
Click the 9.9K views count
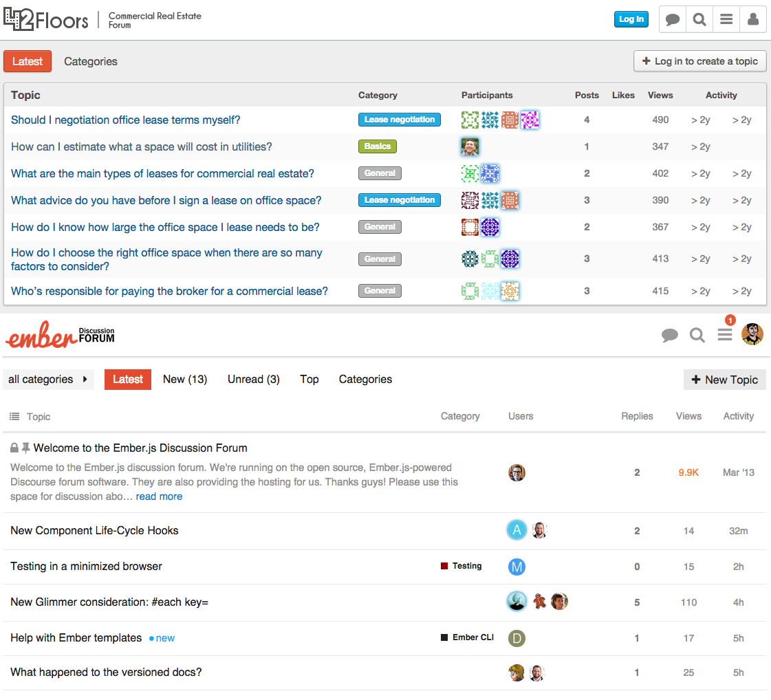(688, 472)
